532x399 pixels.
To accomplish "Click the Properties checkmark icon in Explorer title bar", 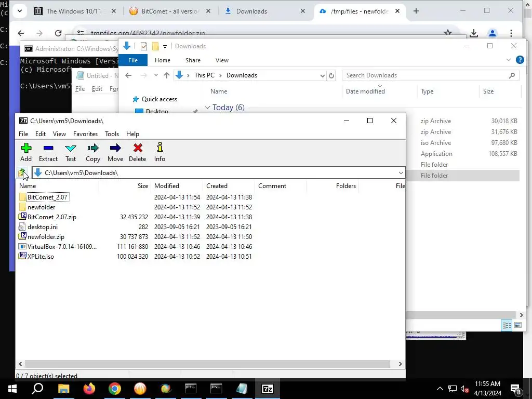I will pyautogui.click(x=144, y=46).
